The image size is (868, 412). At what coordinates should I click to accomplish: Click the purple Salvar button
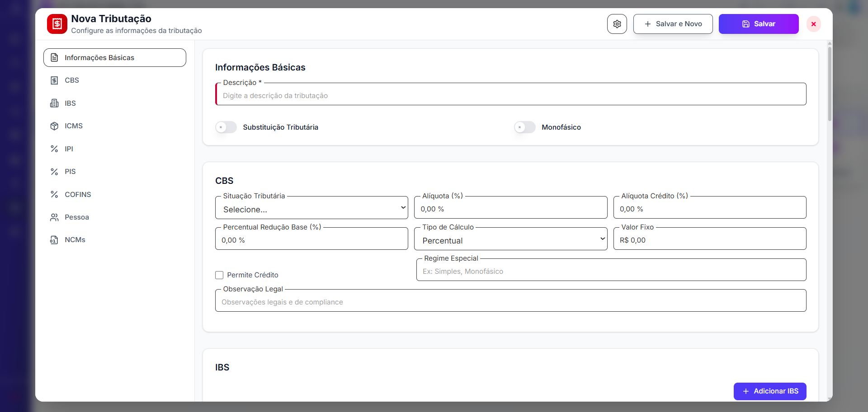tap(759, 24)
